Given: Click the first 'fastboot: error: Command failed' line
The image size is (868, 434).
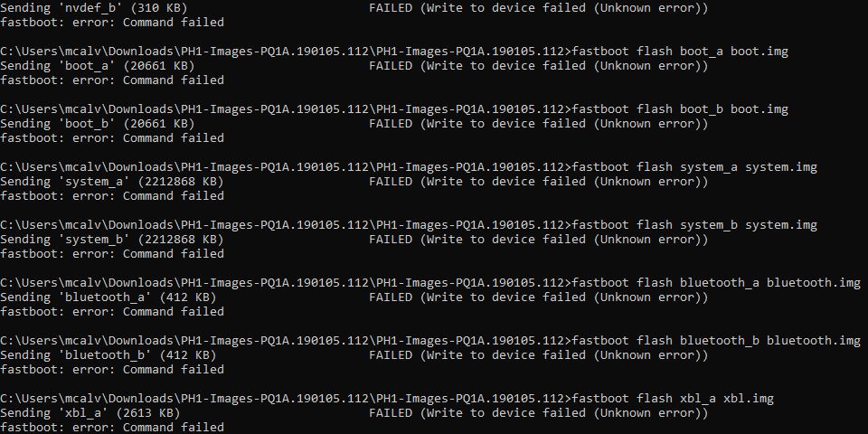Looking at the screenshot, I should 112,23.
